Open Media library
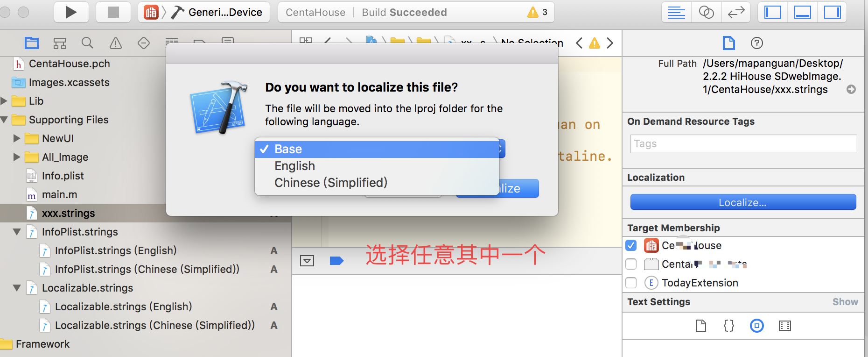This screenshot has width=868, height=357. 785,326
